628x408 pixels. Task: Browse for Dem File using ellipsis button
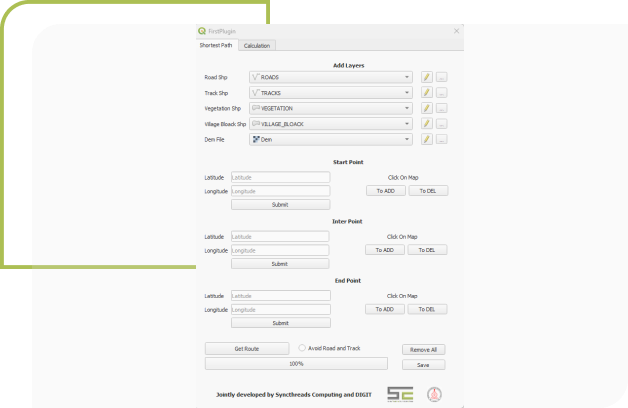[x=441, y=139]
